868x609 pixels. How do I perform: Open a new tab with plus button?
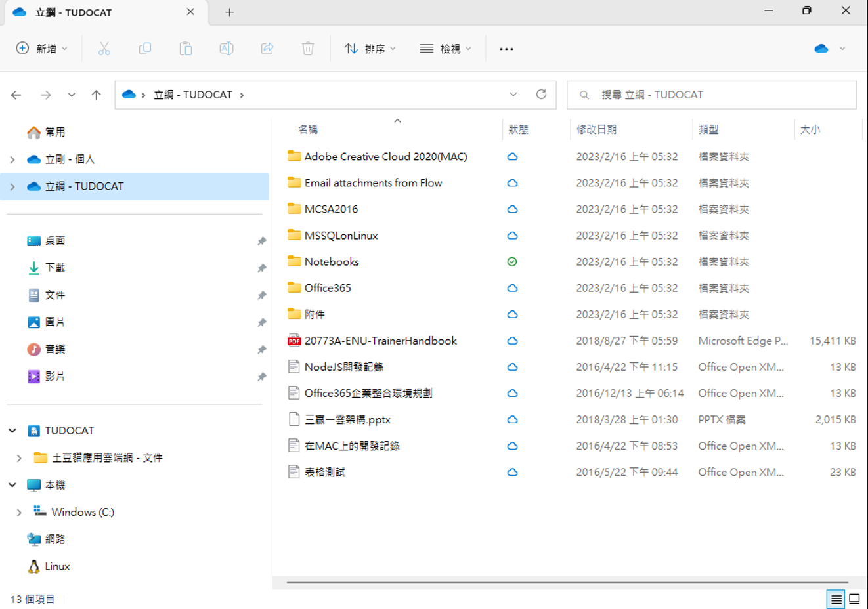[229, 12]
